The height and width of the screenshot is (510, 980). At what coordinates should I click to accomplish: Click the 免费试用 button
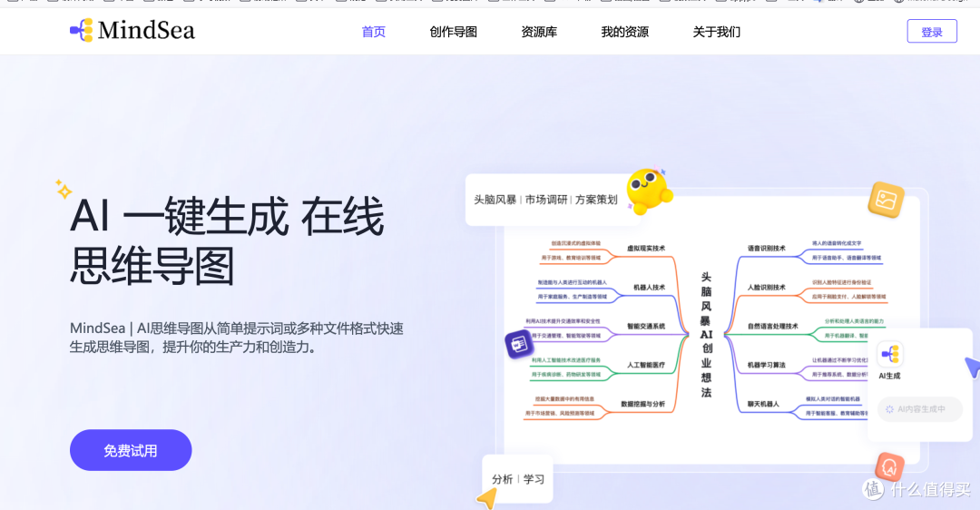click(131, 450)
